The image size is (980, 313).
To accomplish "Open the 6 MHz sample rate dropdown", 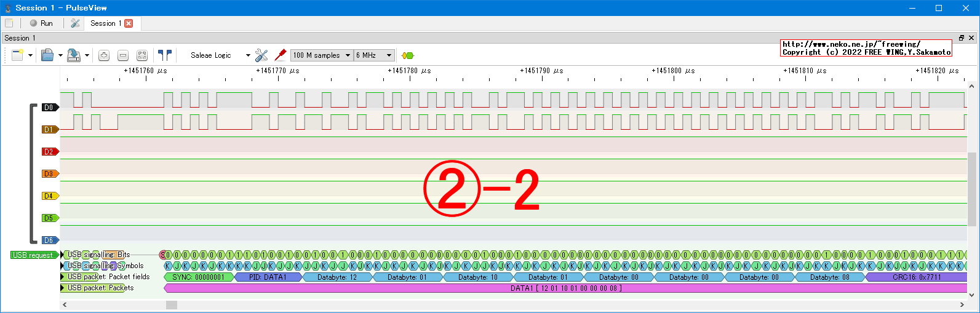I will coord(374,55).
